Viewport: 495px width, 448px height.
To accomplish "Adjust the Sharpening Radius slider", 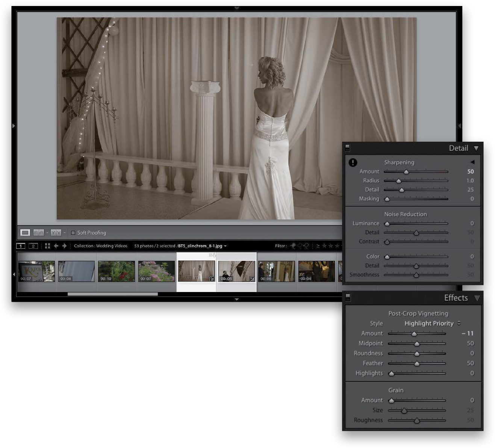I will point(416,181).
